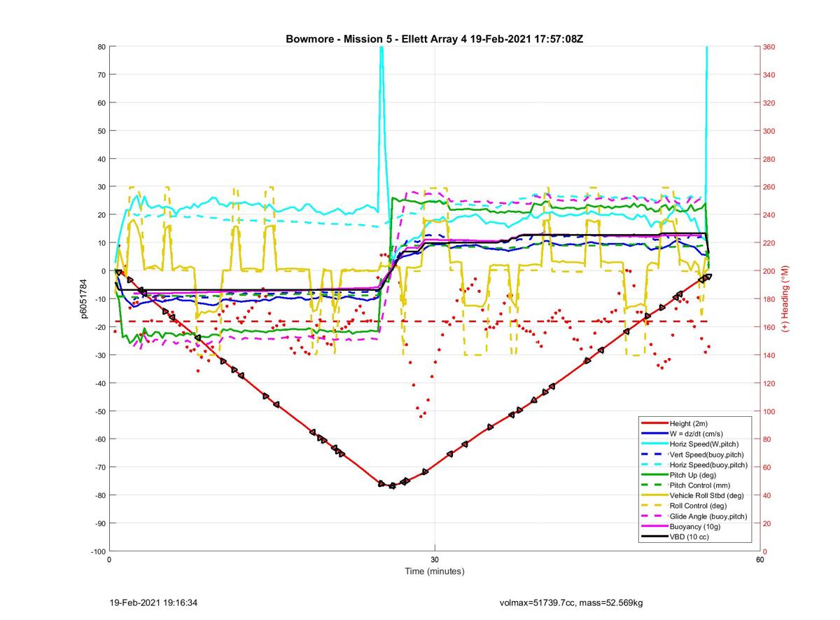Screen dimensions: 840x620
Task: Click the '-70' y-axis tick label
Action: [99, 467]
